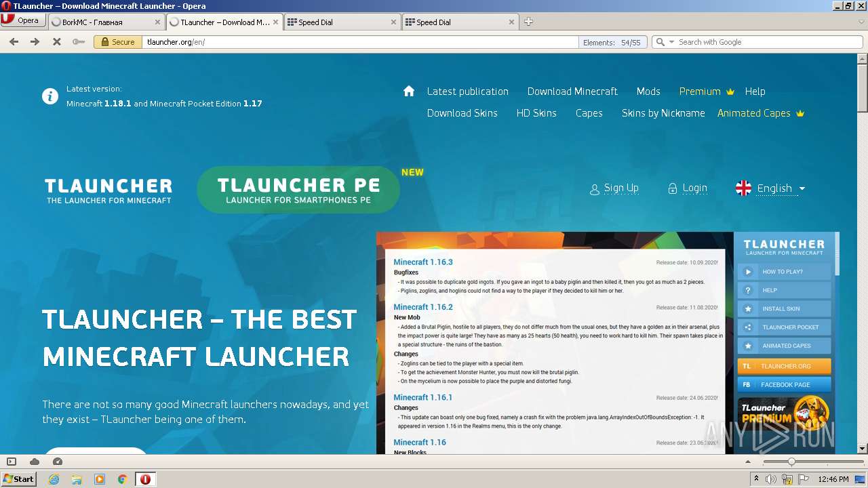Open Capes page
Image resolution: width=868 pixels, height=488 pixels.
589,113
